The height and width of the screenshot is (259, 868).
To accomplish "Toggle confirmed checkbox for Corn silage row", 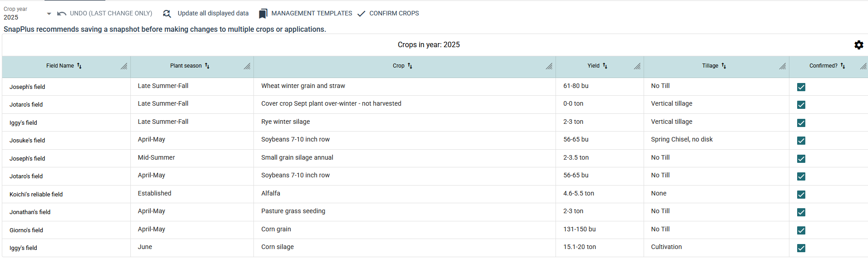I will point(801,248).
